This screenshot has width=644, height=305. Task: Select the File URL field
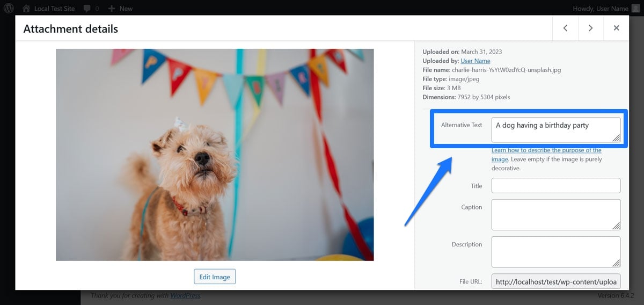tap(555, 281)
